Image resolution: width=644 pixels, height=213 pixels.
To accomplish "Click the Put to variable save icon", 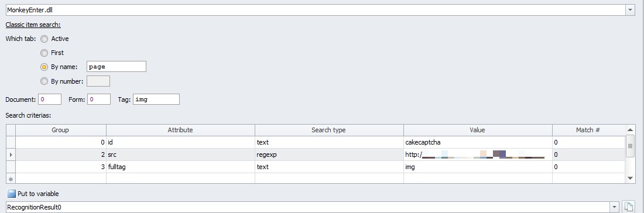I will (x=12, y=194).
